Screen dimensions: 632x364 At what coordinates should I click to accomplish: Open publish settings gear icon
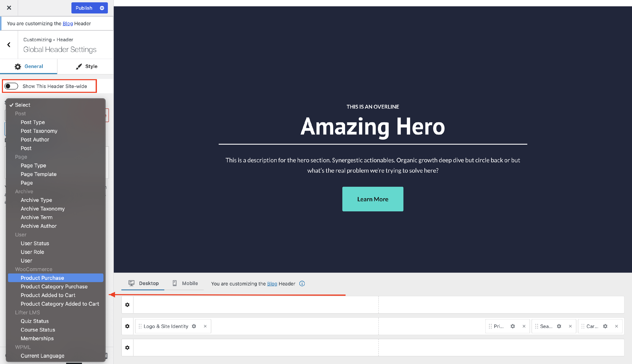102,8
